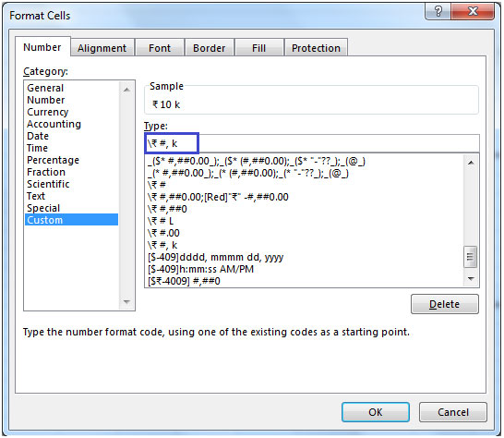Confirm with the OK button
The image size is (504, 438).
376,412
